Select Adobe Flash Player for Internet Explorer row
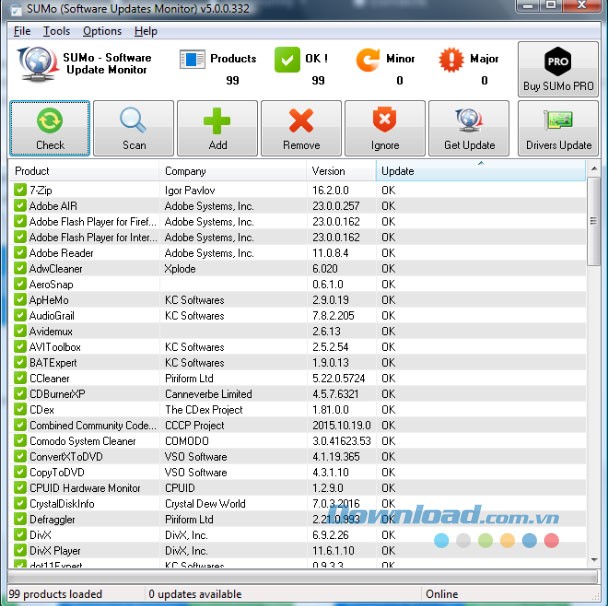Image resolution: width=610 pixels, height=606 pixels. (x=298, y=237)
